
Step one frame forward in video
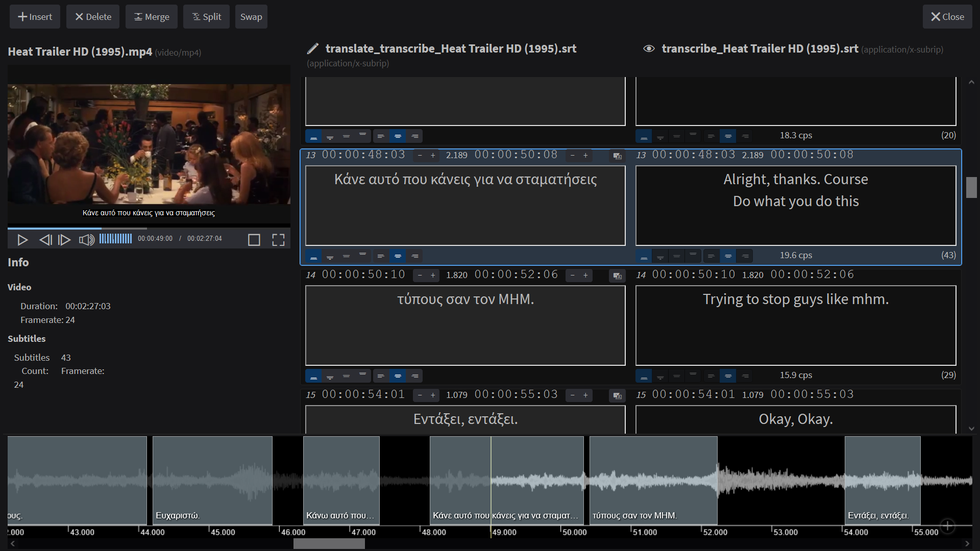[x=64, y=240]
